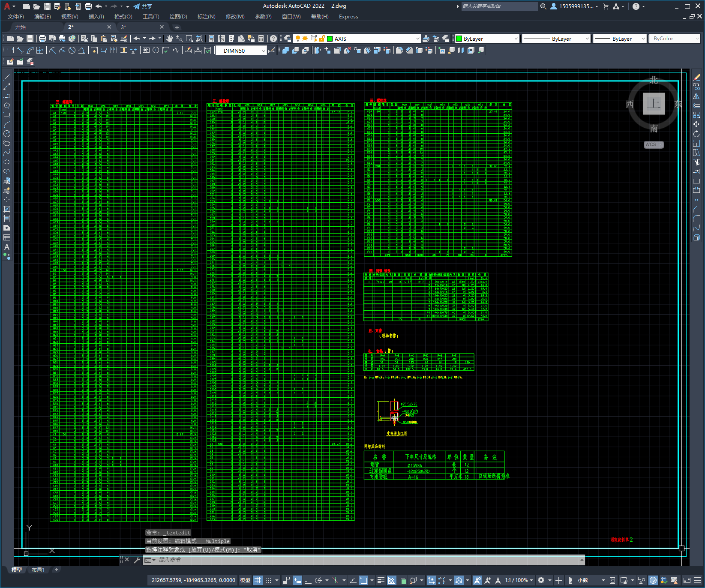Open the 标注(N) menu

[206, 17]
